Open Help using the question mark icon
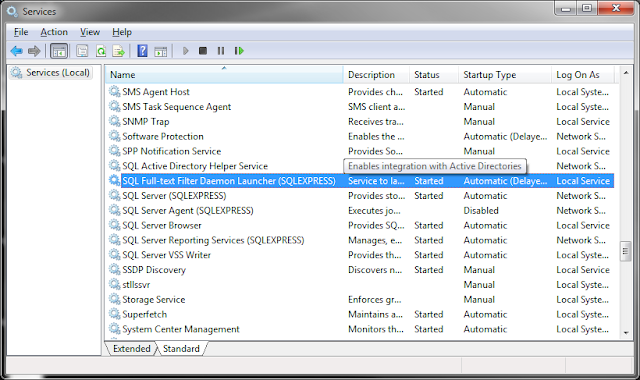The width and height of the screenshot is (640, 380). click(142, 51)
